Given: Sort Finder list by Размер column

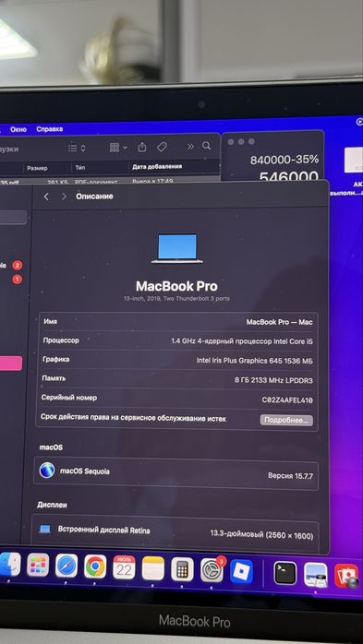Looking at the screenshot, I should click(37, 168).
